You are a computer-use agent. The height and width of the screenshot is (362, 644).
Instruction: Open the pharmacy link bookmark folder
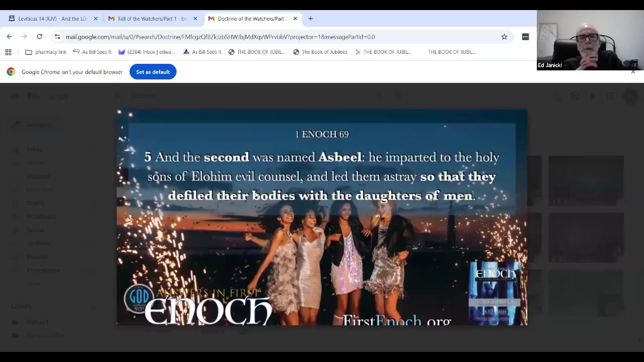(46, 52)
